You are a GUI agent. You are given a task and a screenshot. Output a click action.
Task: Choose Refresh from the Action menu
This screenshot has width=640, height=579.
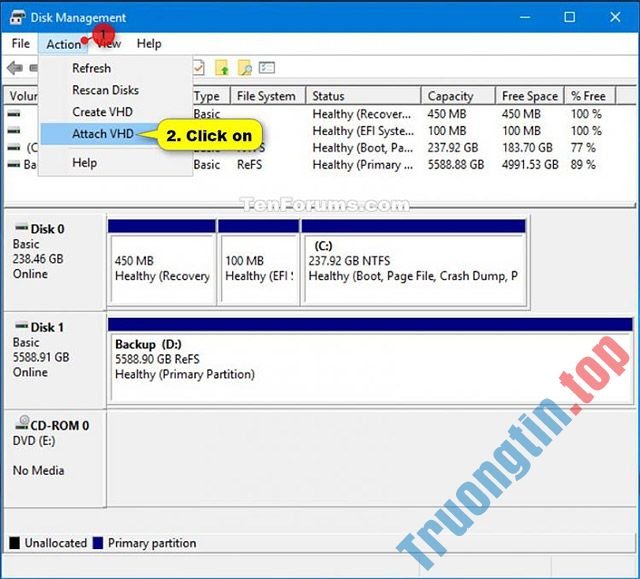pos(116,68)
